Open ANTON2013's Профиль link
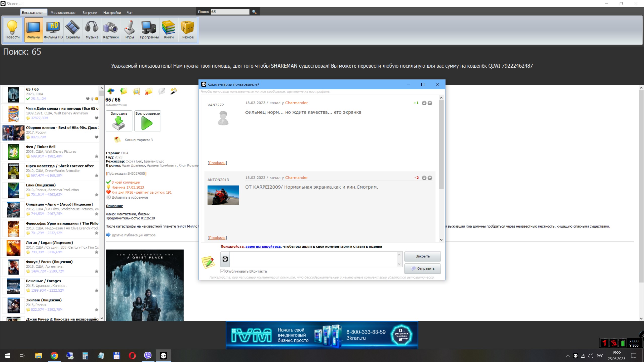Image resolution: width=644 pixels, height=362 pixels. point(217,238)
